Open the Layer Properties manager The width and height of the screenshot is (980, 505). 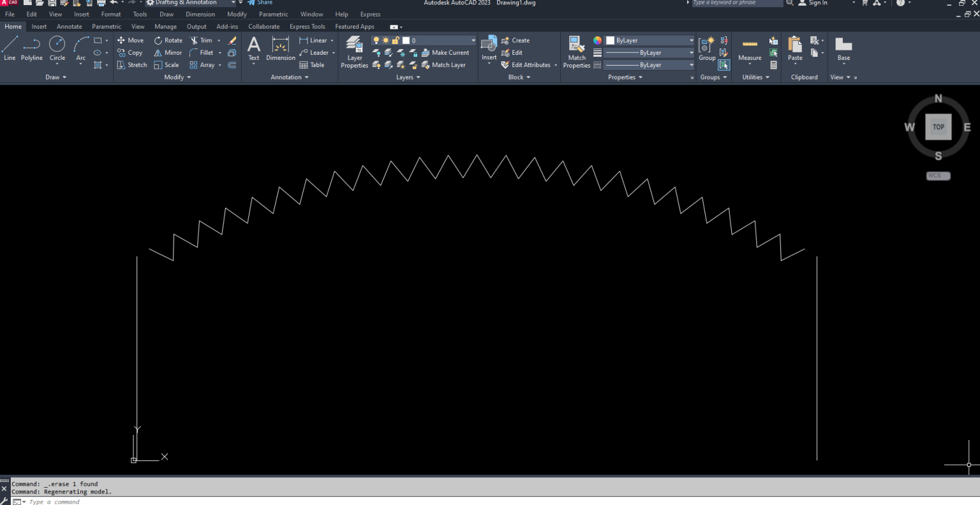point(354,51)
